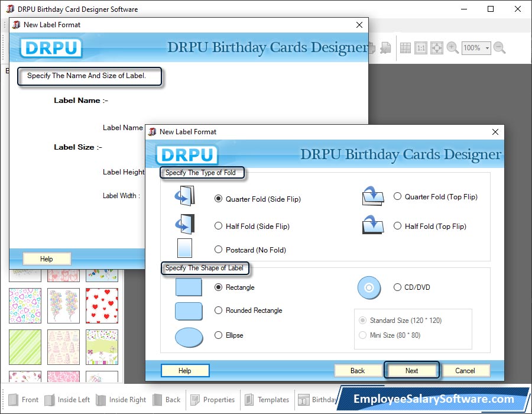Select the red hearts background thumbnail
Screen dimensions: 532x414
[102, 305]
